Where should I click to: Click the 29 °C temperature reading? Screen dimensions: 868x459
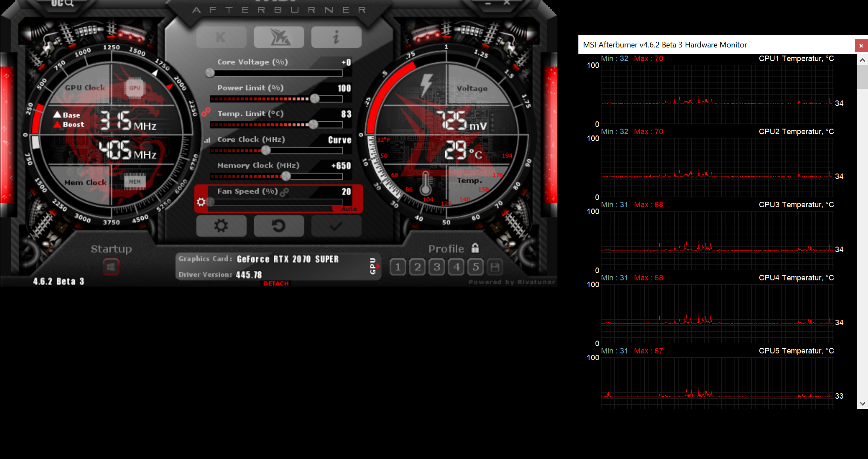click(x=463, y=150)
